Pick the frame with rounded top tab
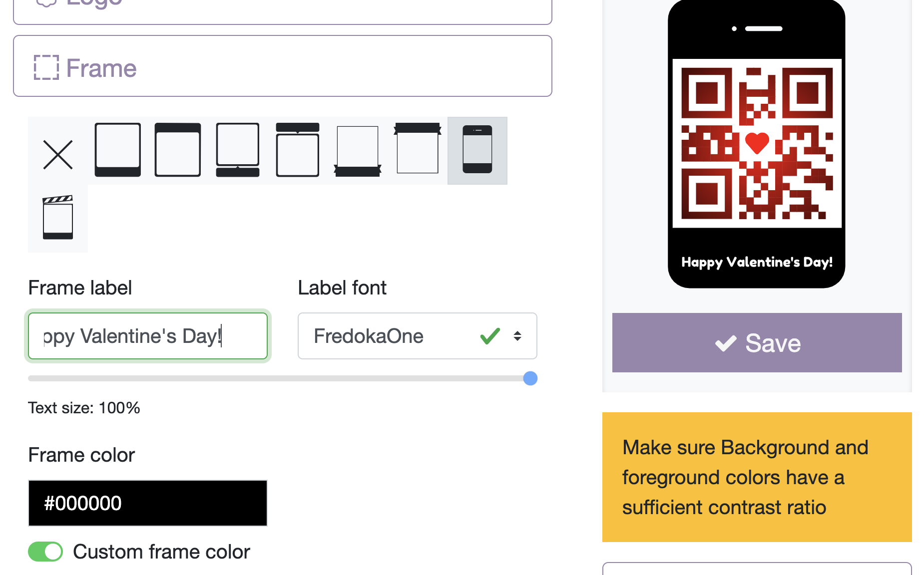Screen dimensions: 924x575 tap(297, 150)
